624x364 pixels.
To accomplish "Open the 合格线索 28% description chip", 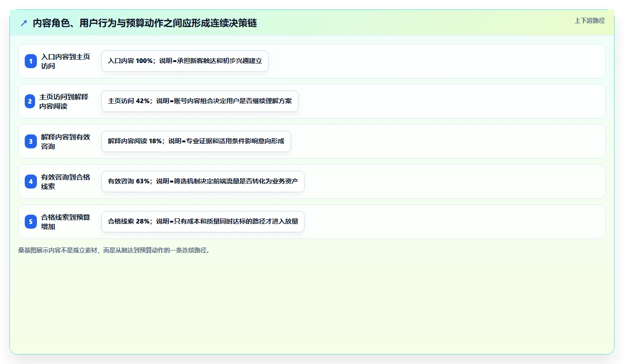I will (x=203, y=222).
